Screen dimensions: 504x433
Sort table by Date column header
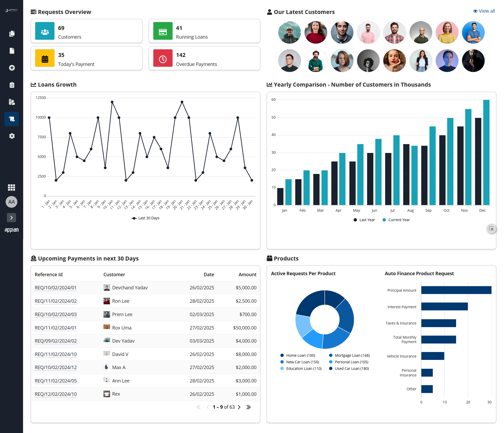[209, 274]
